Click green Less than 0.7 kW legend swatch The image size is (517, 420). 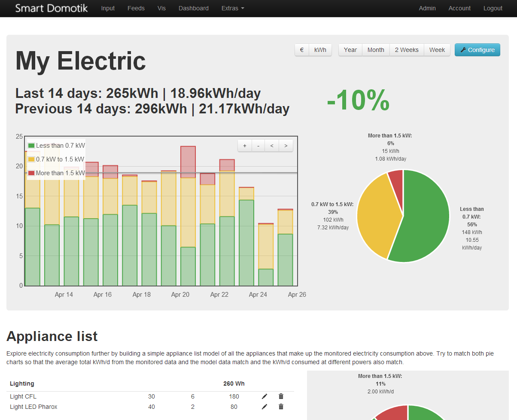click(31, 146)
